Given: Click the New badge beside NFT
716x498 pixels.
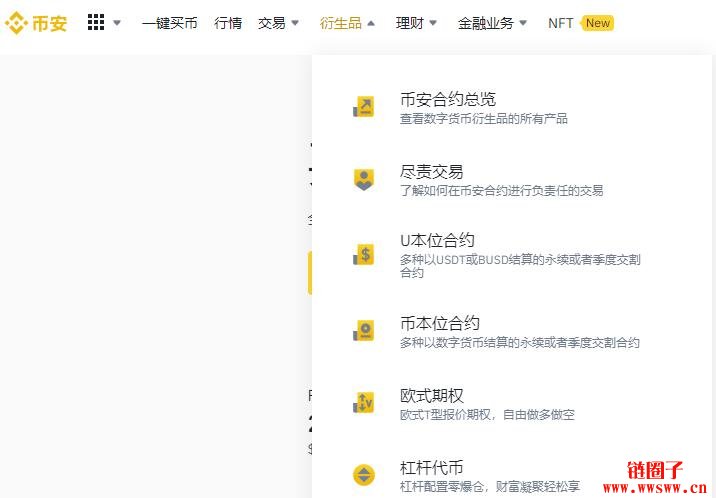Looking at the screenshot, I should pyautogui.click(x=597, y=23).
